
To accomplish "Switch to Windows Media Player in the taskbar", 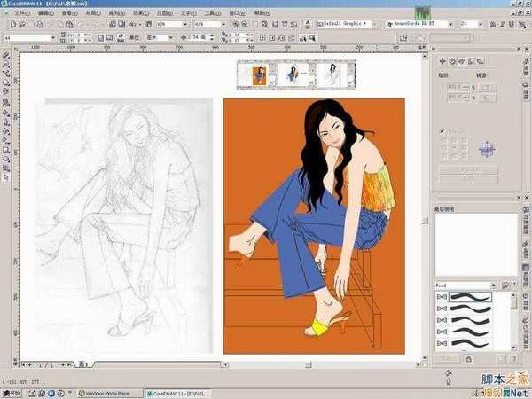I will (108, 392).
